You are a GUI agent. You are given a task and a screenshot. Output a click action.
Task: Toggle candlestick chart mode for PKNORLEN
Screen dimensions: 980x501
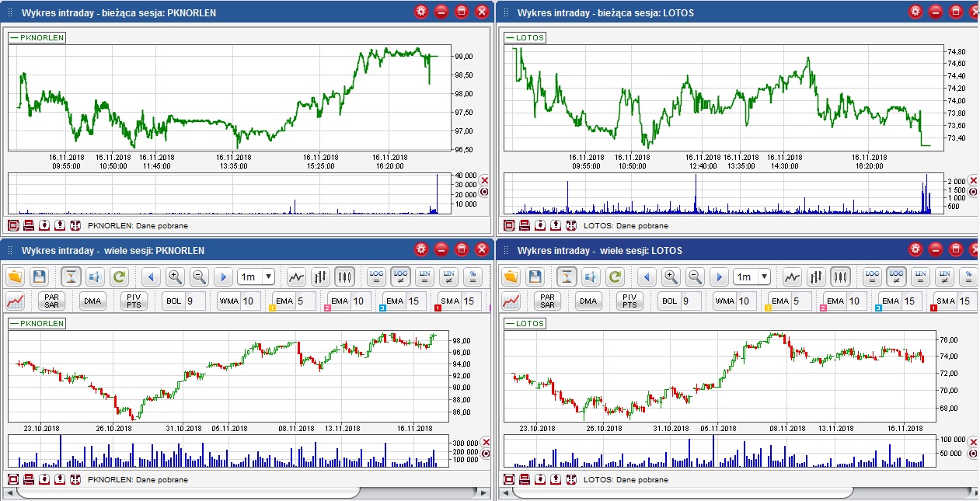[x=344, y=277]
